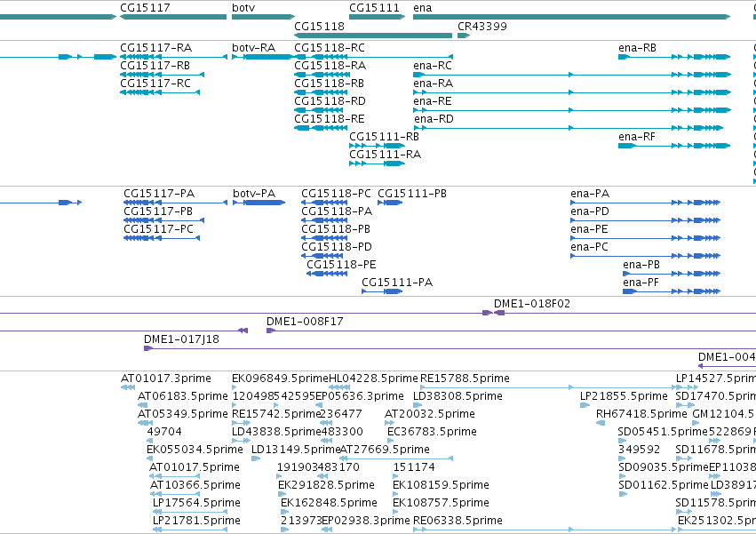Image resolution: width=756 pixels, height=534 pixels.
Task: Open the ena-RF transcript label
Action: (637, 137)
